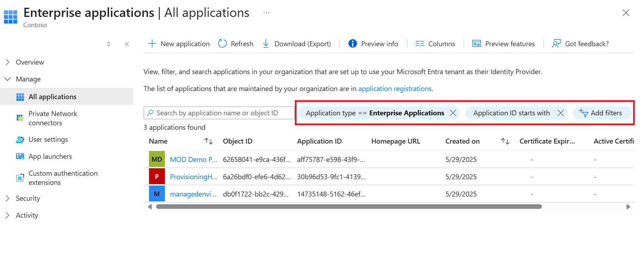Viewport: 644px width, 254px height.
Task: Sort by Created on column arrows
Action: tap(505, 141)
